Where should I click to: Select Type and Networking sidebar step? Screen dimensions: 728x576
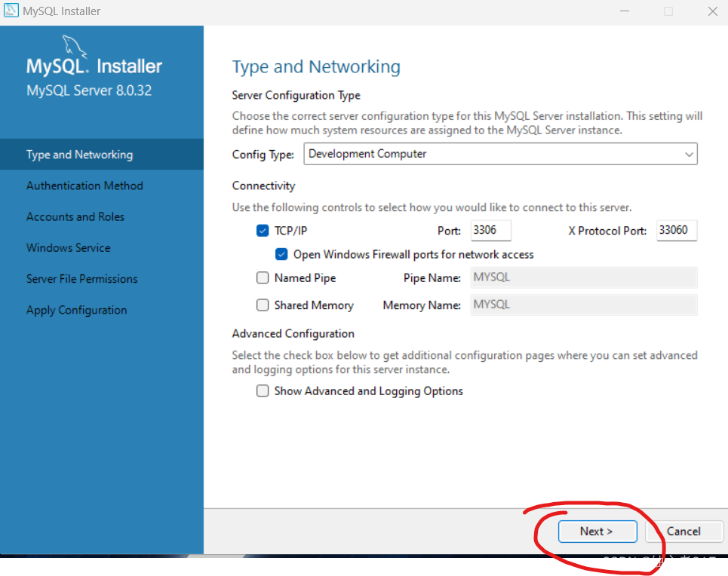click(x=102, y=154)
